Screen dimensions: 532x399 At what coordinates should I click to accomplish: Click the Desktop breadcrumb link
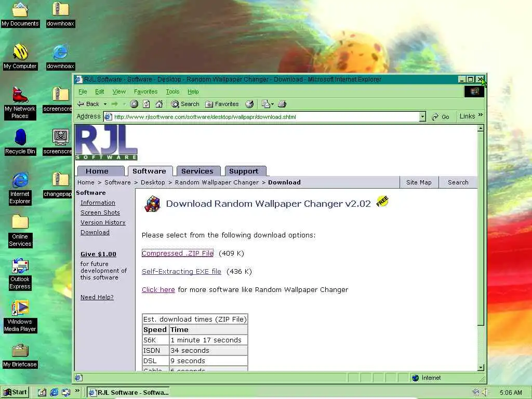point(153,182)
